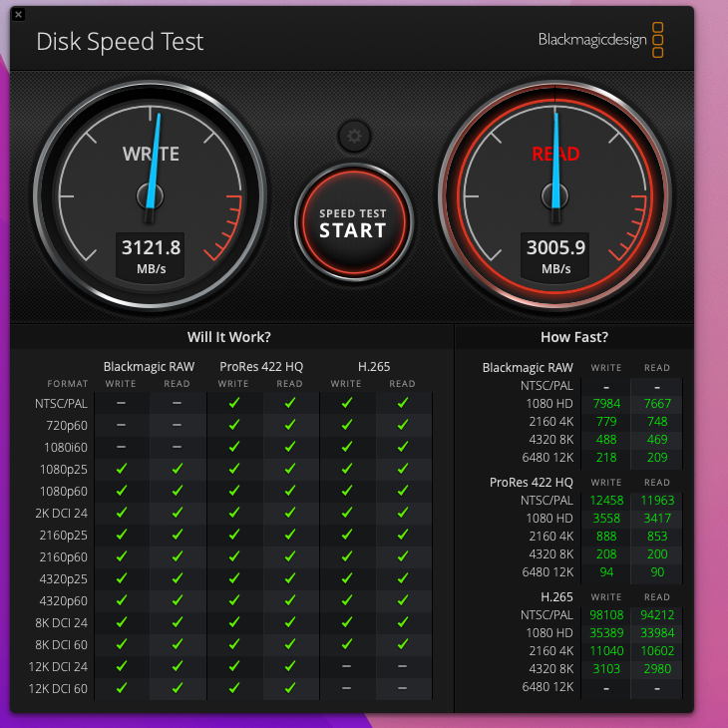Click the 4320p25 format row label
Screen dimensions: 728x728
point(64,579)
